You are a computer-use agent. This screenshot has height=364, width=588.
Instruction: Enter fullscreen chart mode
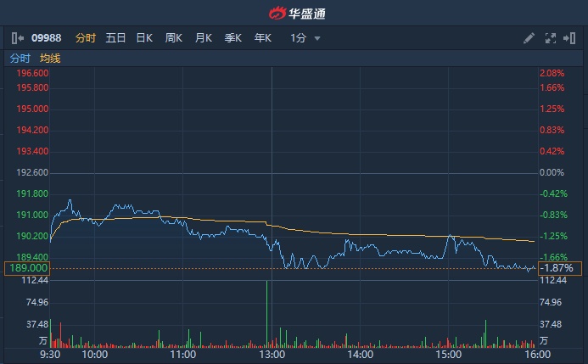(x=550, y=38)
